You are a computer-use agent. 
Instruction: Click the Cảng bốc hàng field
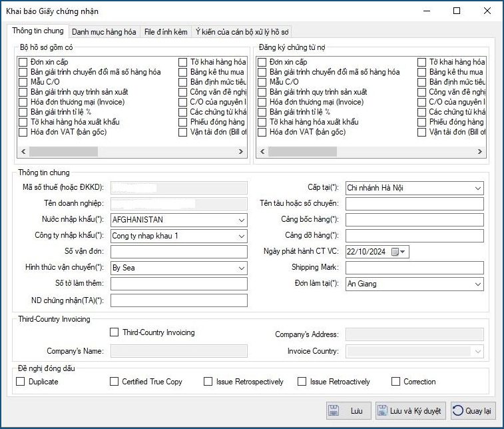tap(415, 220)
